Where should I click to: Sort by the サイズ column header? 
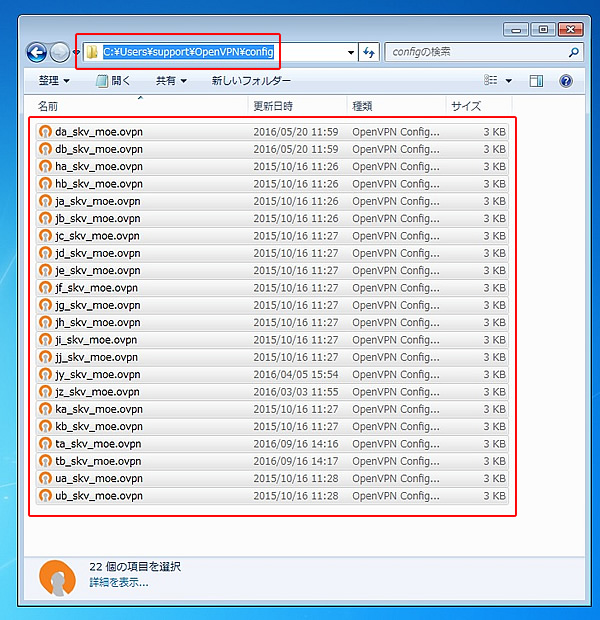(x=466, y=106)
